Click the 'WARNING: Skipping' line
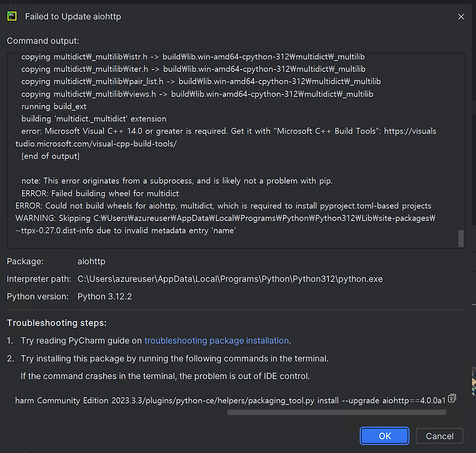 tap(226, 218)
